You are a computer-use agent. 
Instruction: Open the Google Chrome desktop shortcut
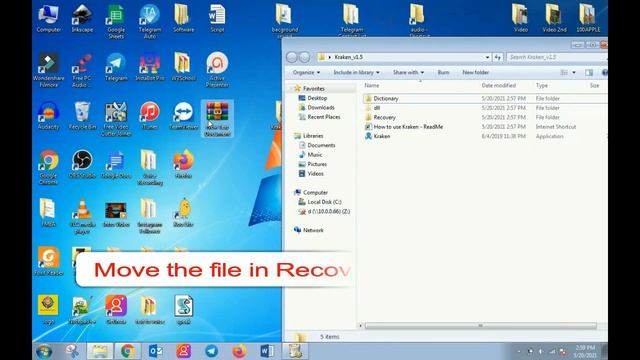[x=49, y=167]
